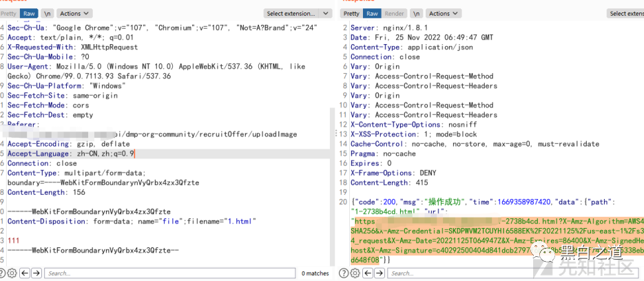Switch response view to Pretty tab
The width and height of the screenshot is (644, 281).
(351, 13)
